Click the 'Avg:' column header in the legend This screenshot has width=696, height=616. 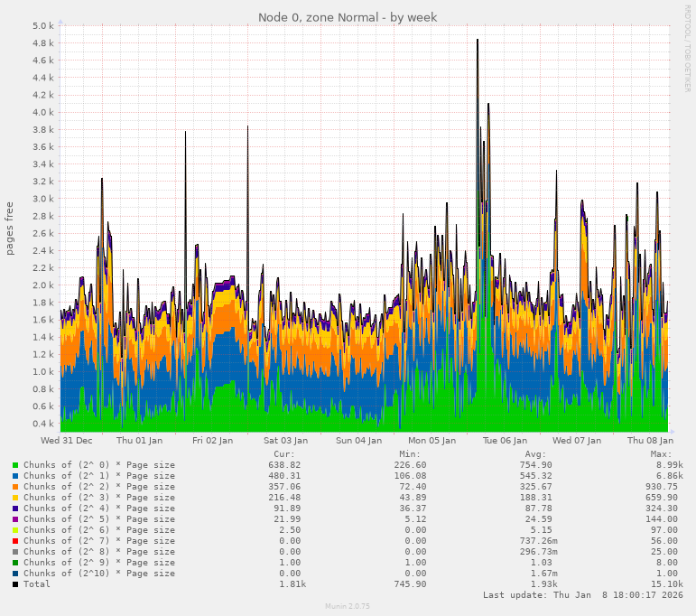(536, 453)
